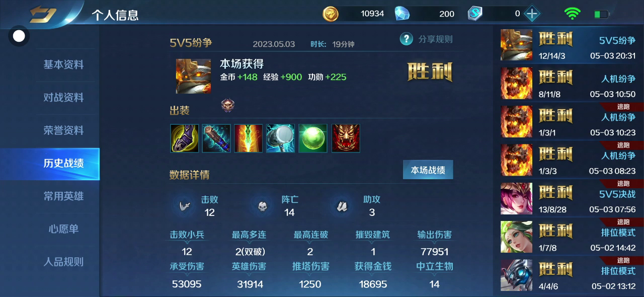Tap the hero portrait beside 本场获得
Image resolution: width=644 pixels, height=297 pixels.
[x=193, y=76]
